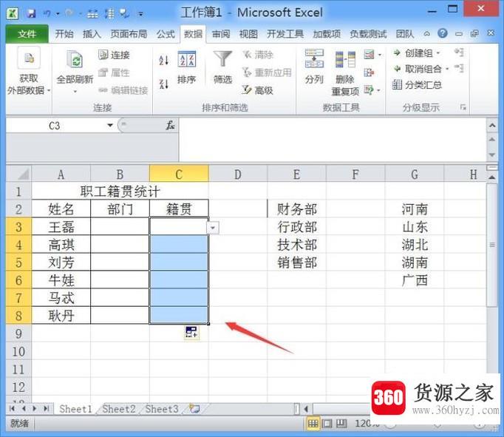This screenshot has height=437, width=504.
Task: Click the hide detail icon in 分级显示
Action: (459, 68)
